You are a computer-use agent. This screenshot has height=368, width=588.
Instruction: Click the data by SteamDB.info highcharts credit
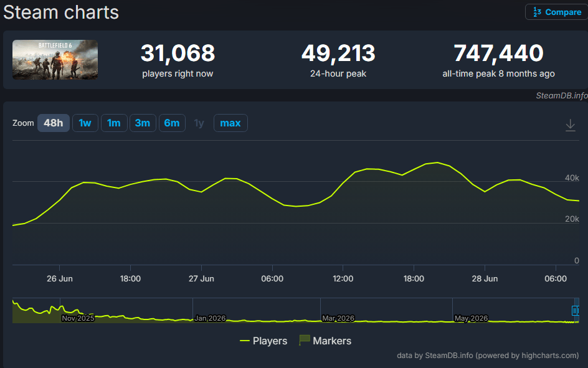click(488, 356)
